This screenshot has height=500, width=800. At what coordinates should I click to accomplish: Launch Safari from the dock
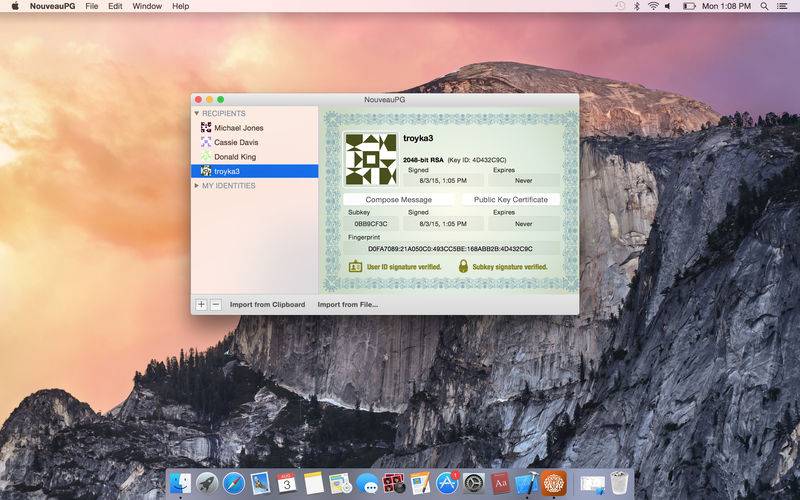pos(234,483)
